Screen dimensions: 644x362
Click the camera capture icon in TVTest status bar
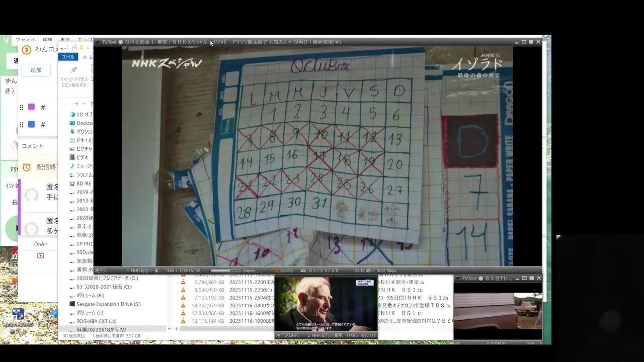(x=303, y=270)
